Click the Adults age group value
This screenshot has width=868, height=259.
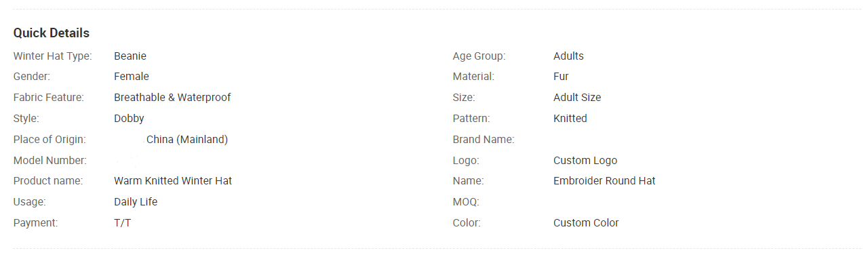coord(568,56)
